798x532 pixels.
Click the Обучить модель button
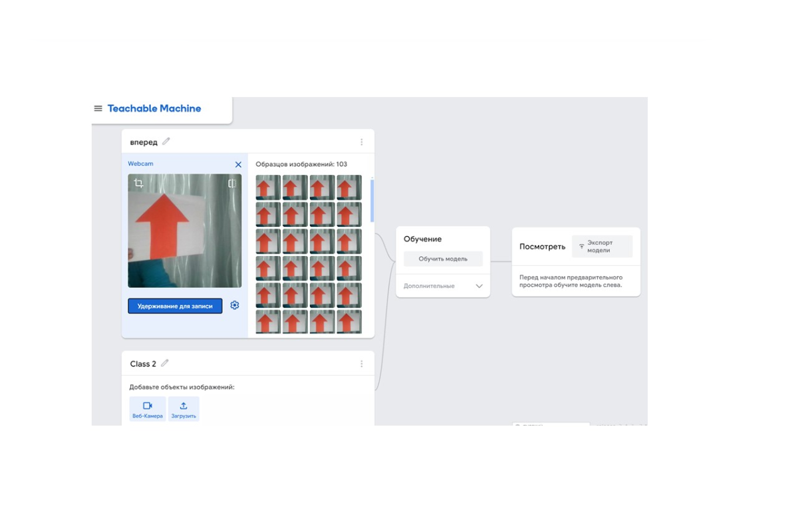pyautogui.click(x=443, y=259)
